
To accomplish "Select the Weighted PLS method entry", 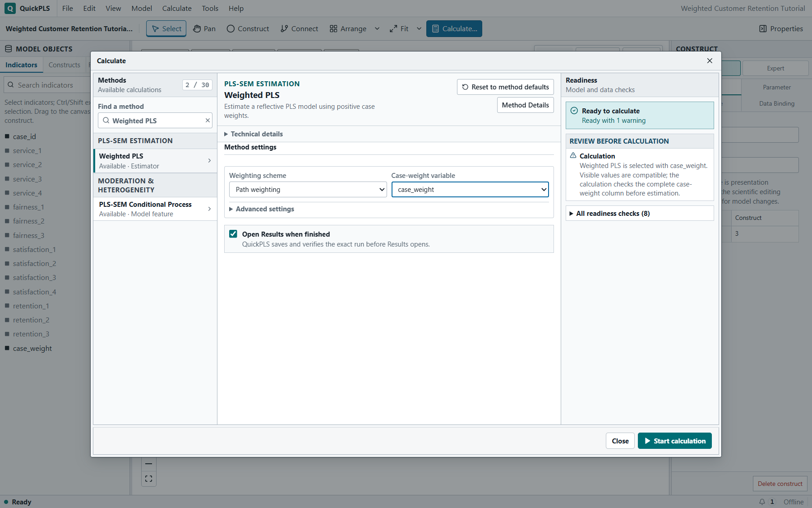I will 155,161.
